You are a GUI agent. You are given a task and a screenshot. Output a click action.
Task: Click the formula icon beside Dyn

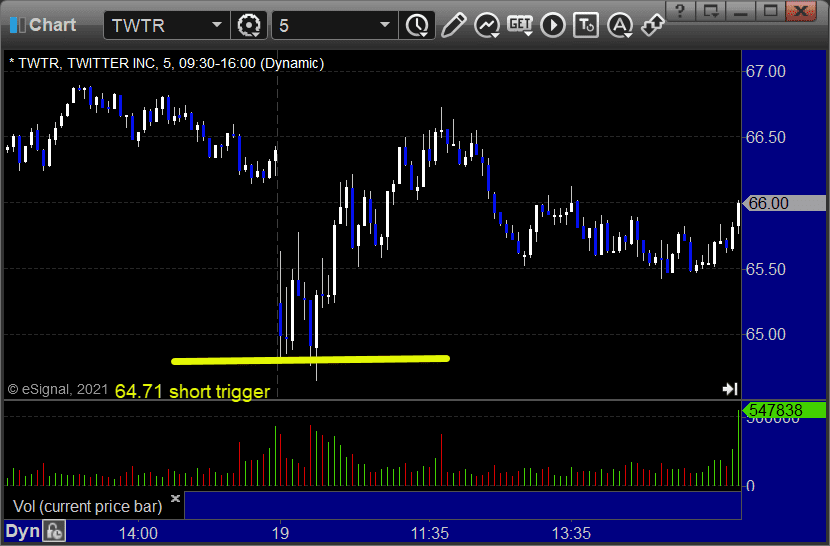55,531
